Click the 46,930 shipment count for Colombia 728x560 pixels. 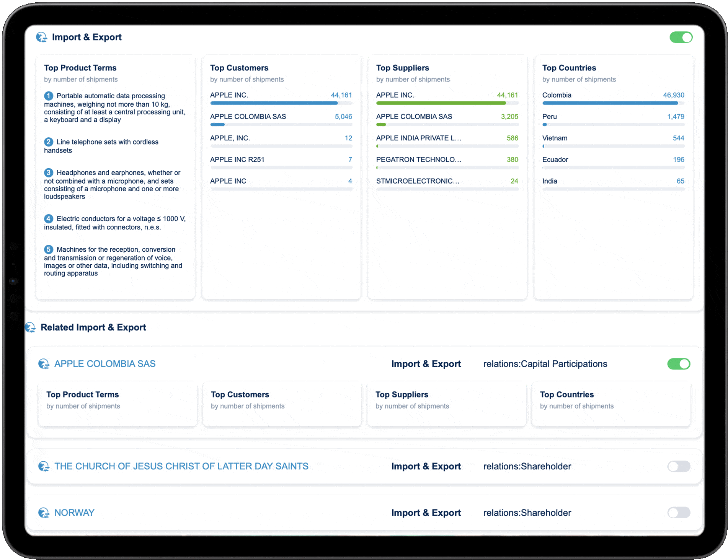tap(674, 95)
